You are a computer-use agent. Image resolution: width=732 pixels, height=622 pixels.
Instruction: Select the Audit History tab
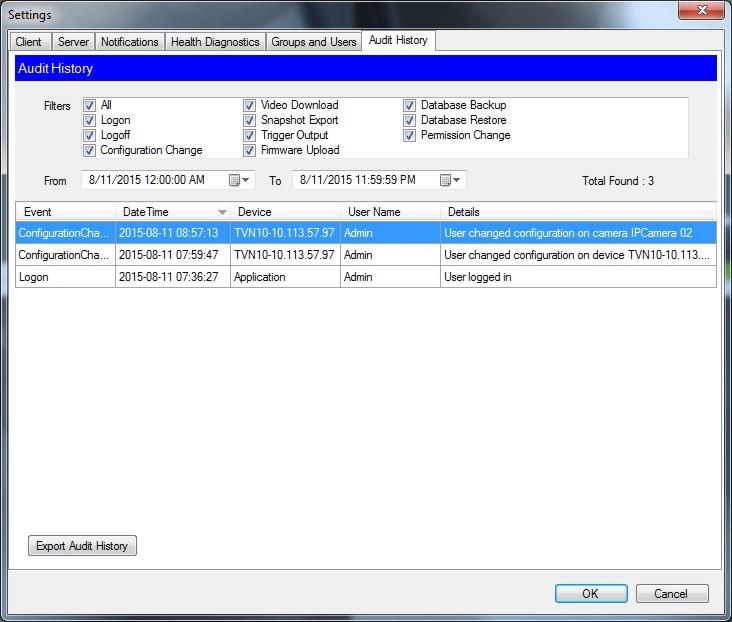point(398,40)
